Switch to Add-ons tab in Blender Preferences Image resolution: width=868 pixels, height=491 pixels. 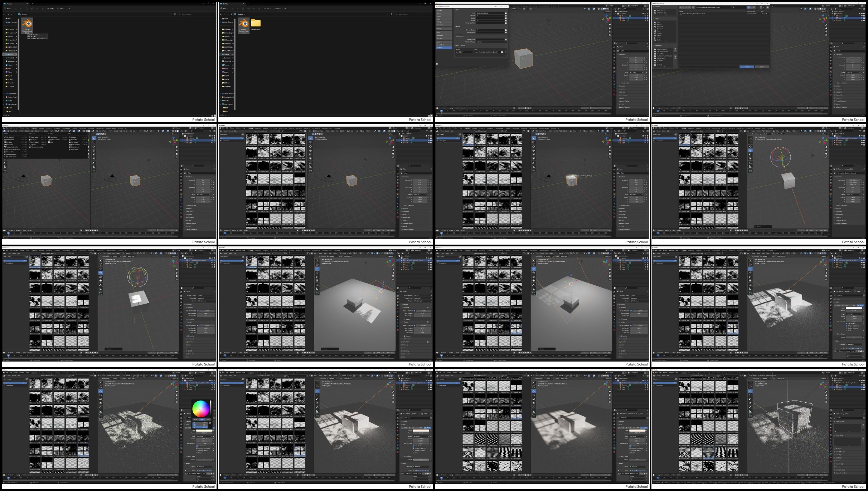click(x=444, y=29)
